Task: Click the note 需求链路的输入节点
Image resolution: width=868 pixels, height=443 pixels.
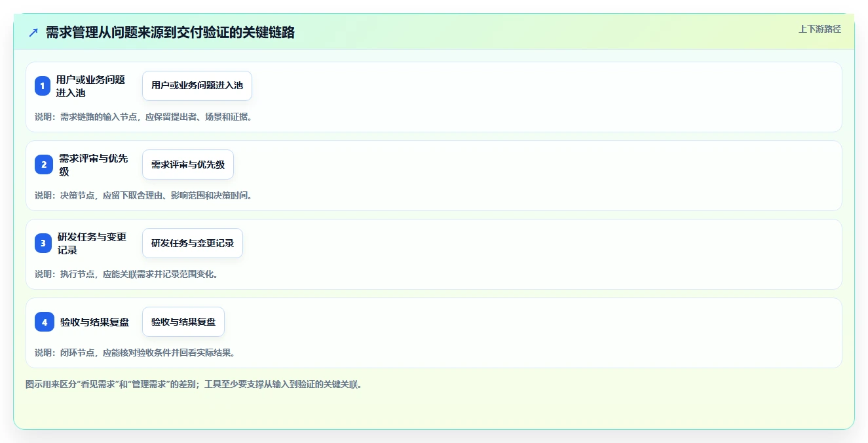Action: point(143,117)
